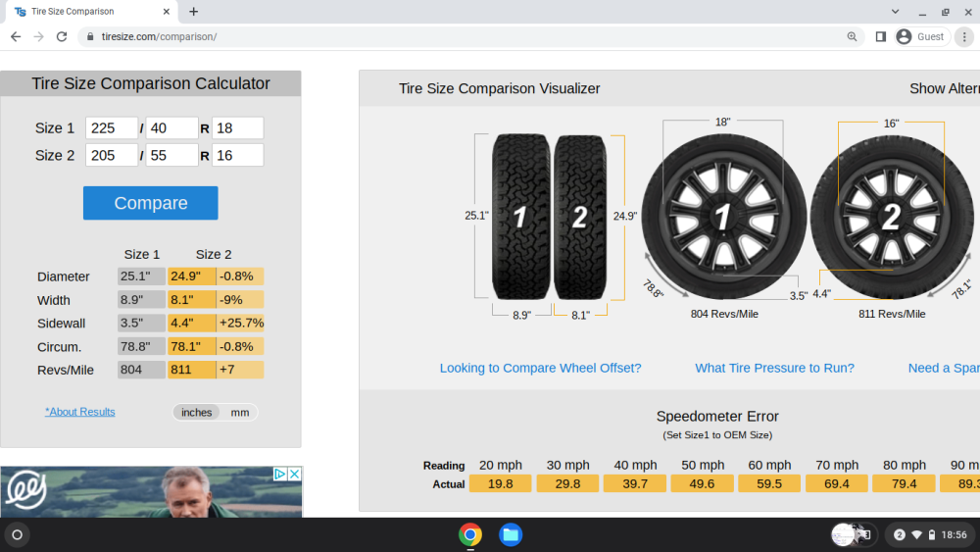The height and width of the screenshot is (552, 980).
Task: Click tire 2 tread image
Action: coord(580,217)
